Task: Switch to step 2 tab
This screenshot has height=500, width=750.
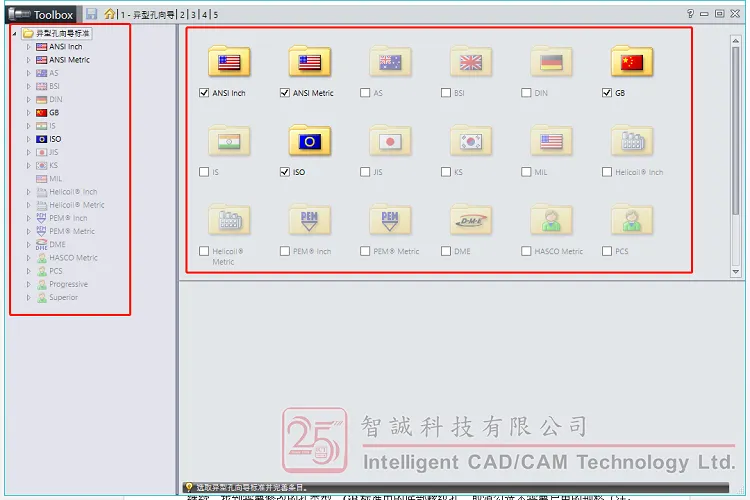Action: pos(182,15)
